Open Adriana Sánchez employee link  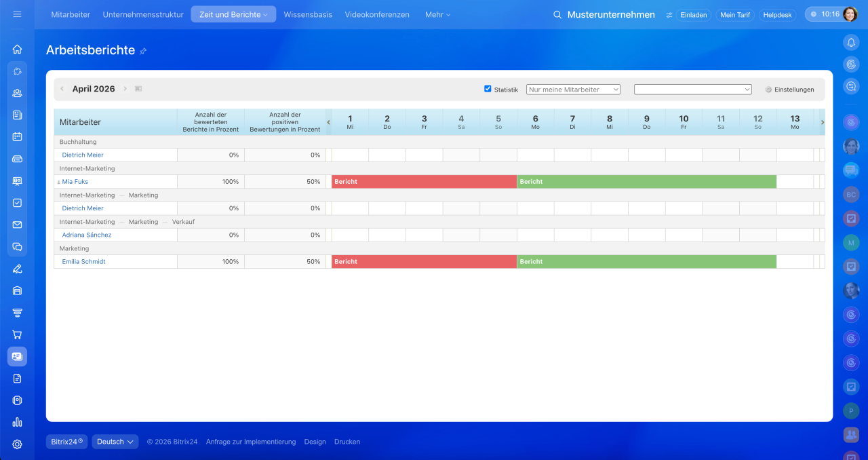pyautogui.click(x=87, y=235)
